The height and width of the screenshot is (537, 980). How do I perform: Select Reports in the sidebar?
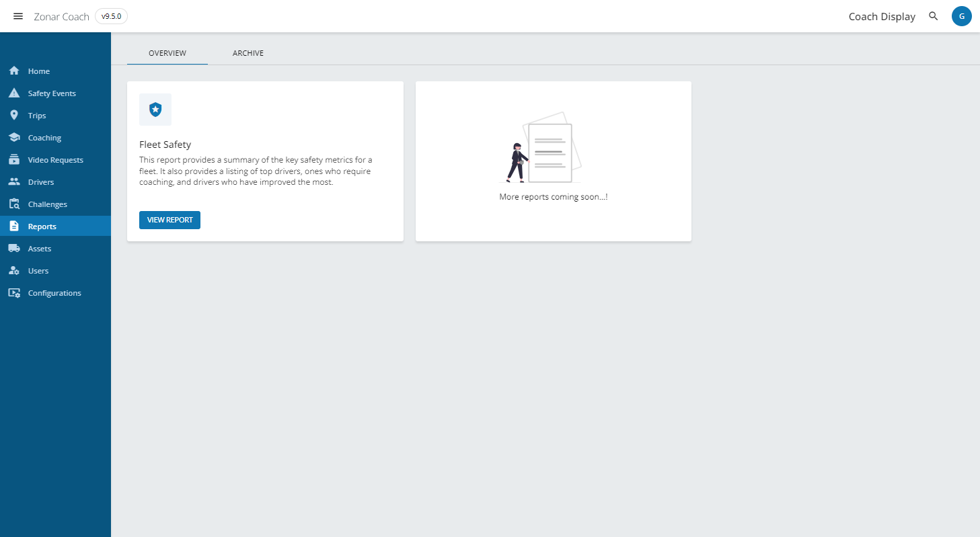click(55, 226)
